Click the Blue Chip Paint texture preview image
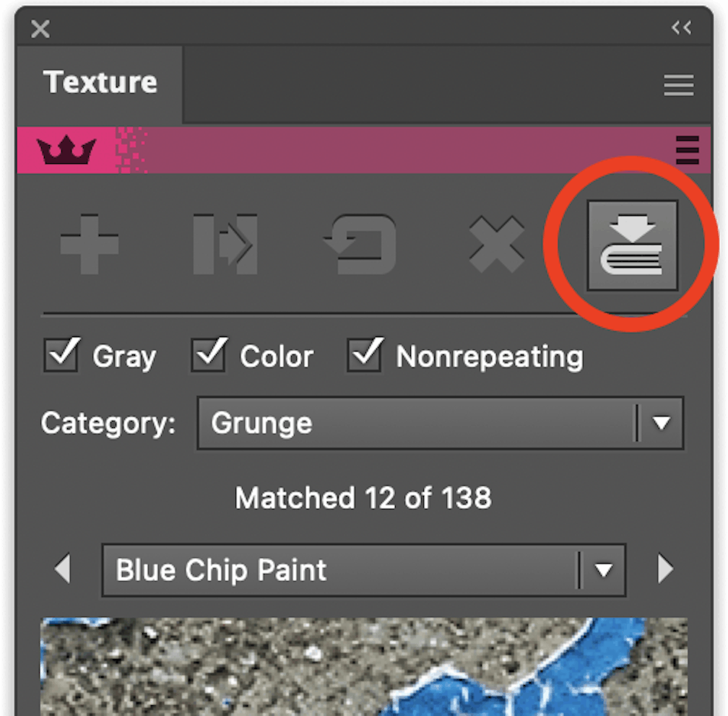 (x=364, y=664)
